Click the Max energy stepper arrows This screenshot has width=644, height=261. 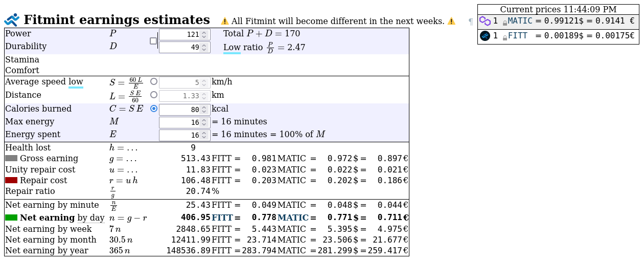tap(204, 123)
